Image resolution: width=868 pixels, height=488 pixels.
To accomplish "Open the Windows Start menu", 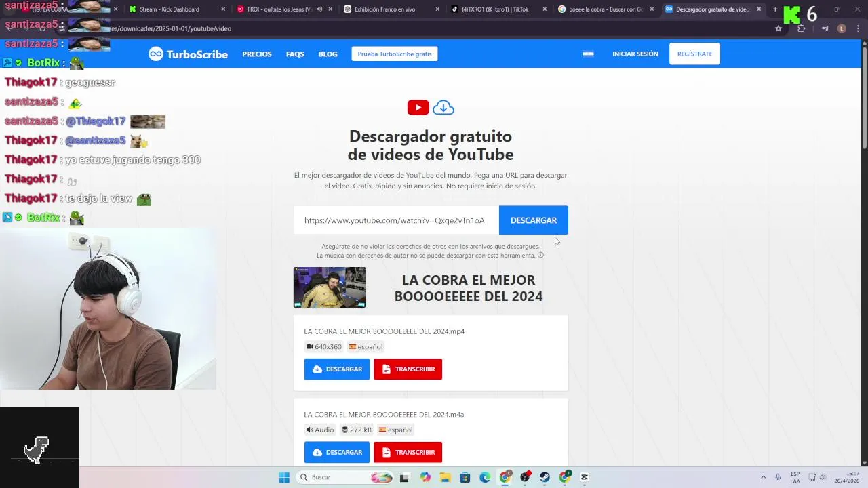I will [284, 477].
